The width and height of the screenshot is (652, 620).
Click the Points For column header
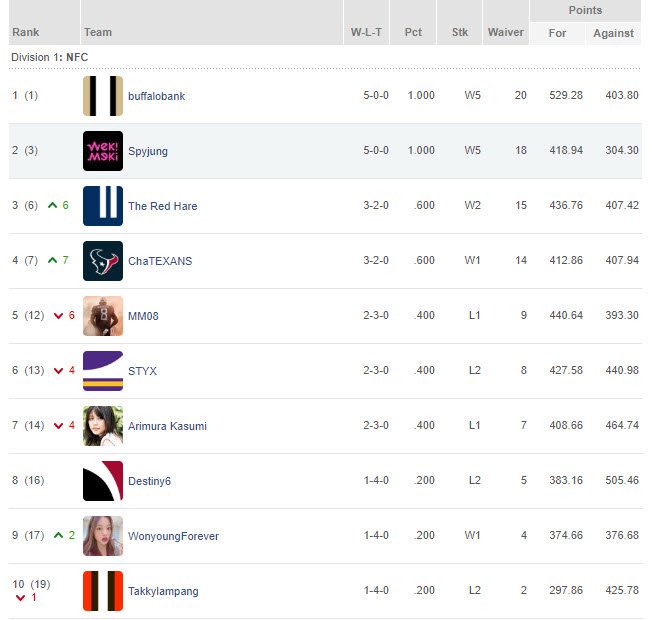click(x=557, y=33)
